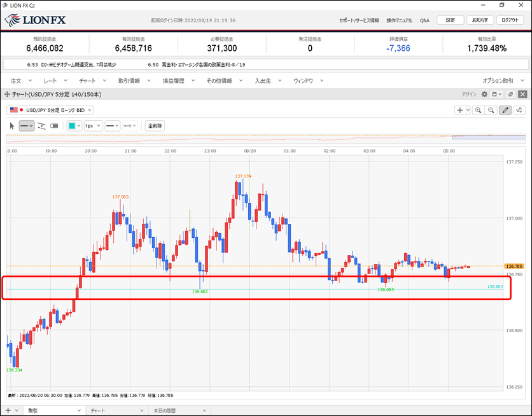The width and height of the screenshot is (532, 416).
Task: Click the LION FX logo
Action: pyautogui.click(x=35, y=20)
